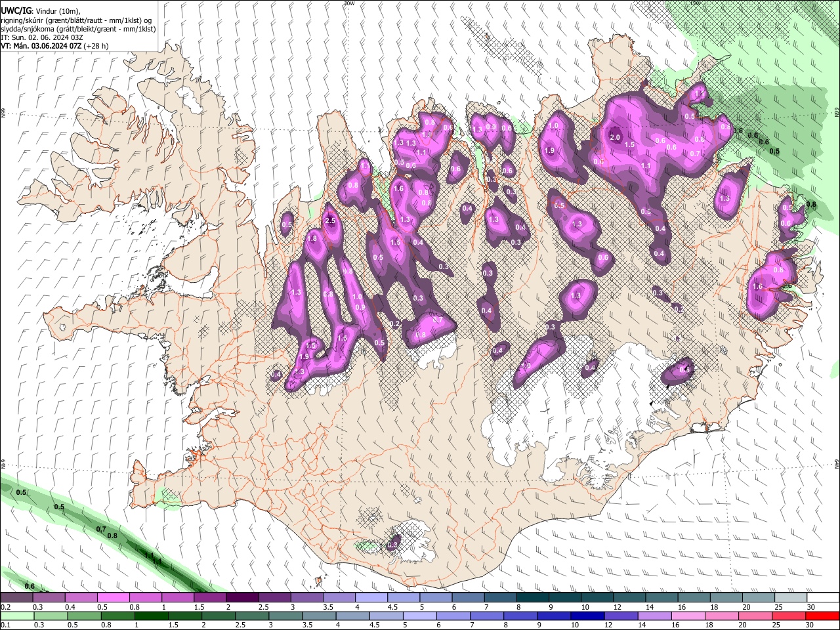Select the 1.8 value label on the map
The width and height of the screenshot is (840, 630).
312,238
